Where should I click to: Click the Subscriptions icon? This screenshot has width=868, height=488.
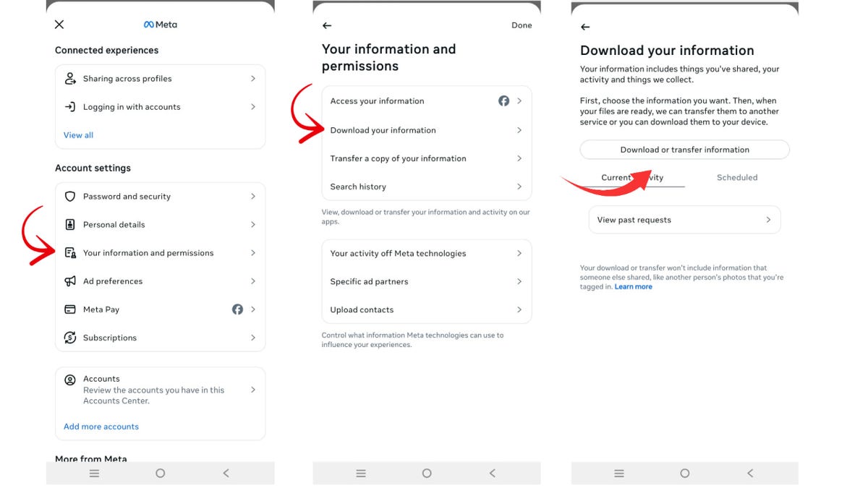[x=69, y=337]
